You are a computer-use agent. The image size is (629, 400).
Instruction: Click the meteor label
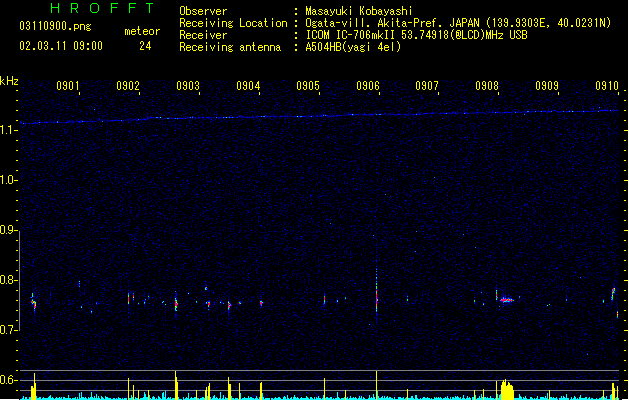click(x=142, y=31)
